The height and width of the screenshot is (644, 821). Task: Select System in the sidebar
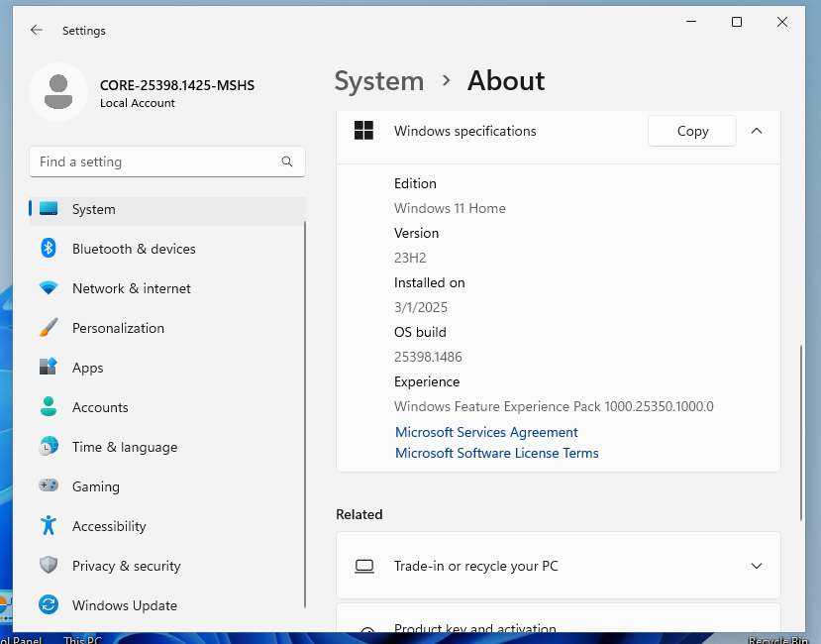click(167, 209)
